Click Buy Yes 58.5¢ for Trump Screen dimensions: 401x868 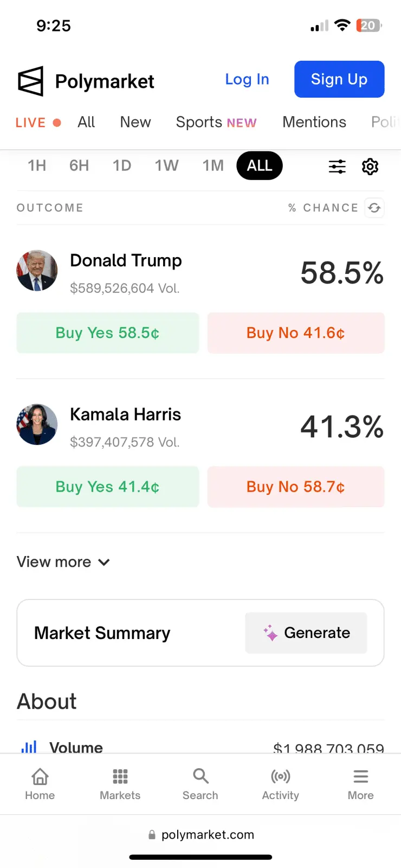pyautogui.click(x=108, y=333)
